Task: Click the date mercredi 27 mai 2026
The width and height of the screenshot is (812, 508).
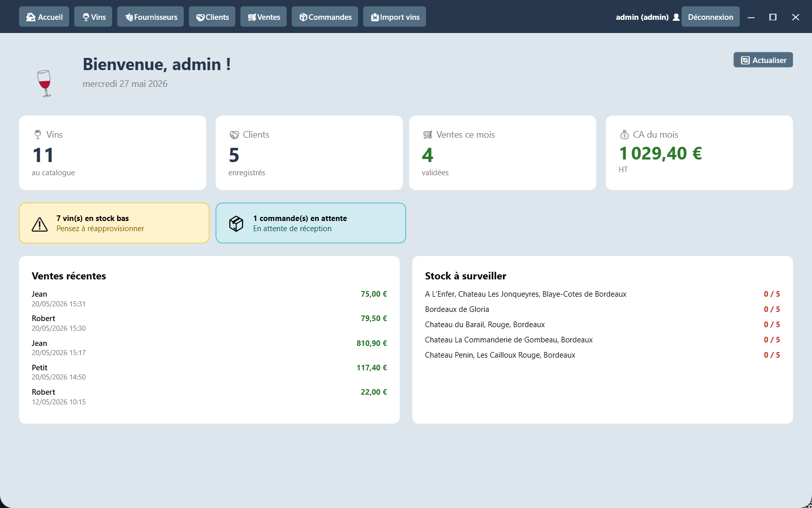Action: pyautogui.click(x=125, y=84)
